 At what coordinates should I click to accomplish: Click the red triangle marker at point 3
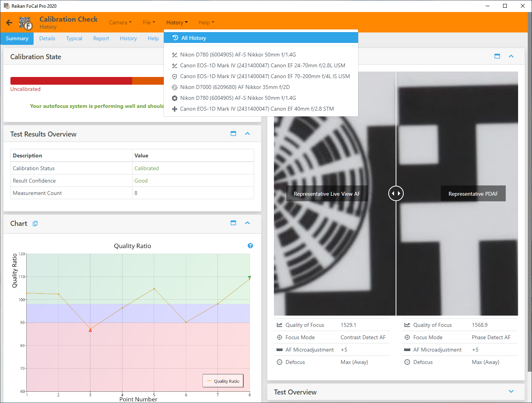[x=90, y=330]
